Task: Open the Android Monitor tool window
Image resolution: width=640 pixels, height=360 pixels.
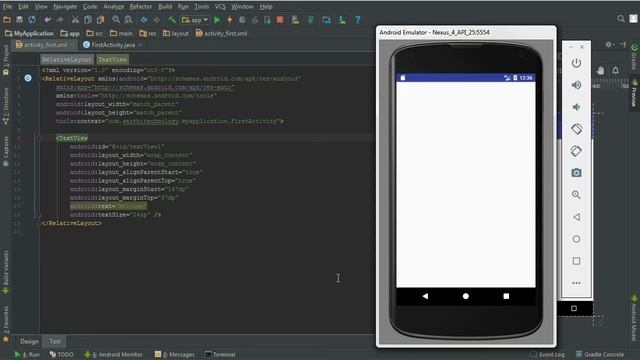Action: click(113, 355)
